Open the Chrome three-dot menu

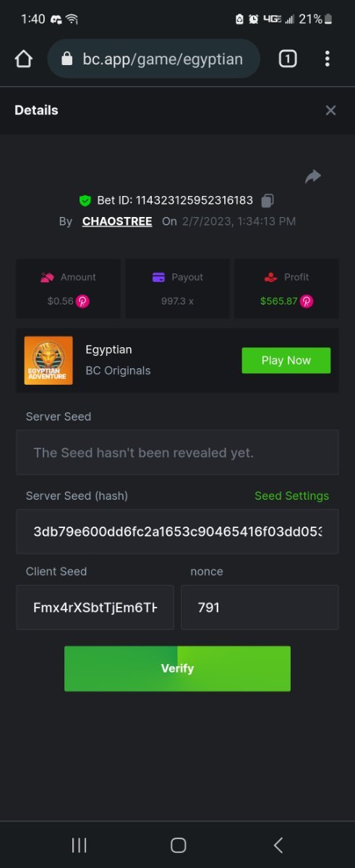click(x=328, y=59)
